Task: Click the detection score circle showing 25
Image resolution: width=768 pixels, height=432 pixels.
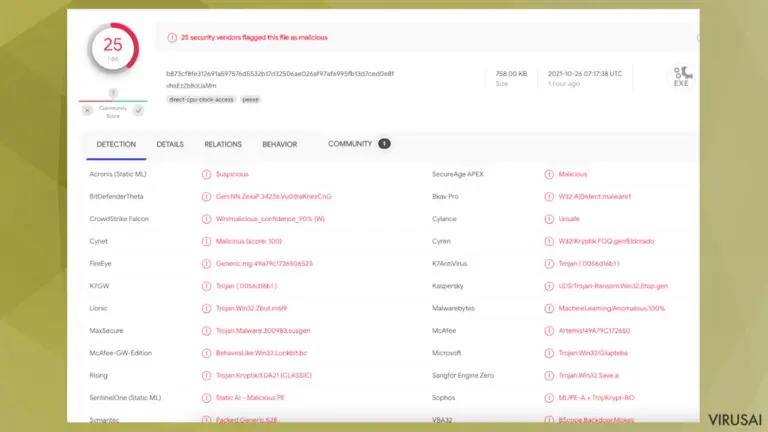Action: pyautogui.click(x=113, y=49)
